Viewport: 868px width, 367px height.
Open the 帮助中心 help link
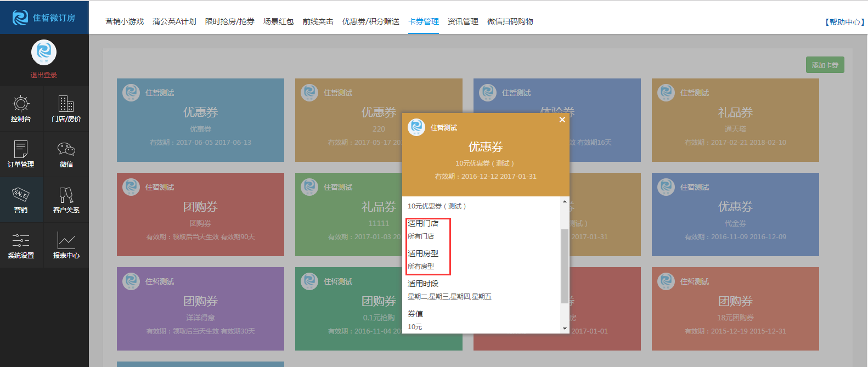pyautogui.click(x=844, y=22)
